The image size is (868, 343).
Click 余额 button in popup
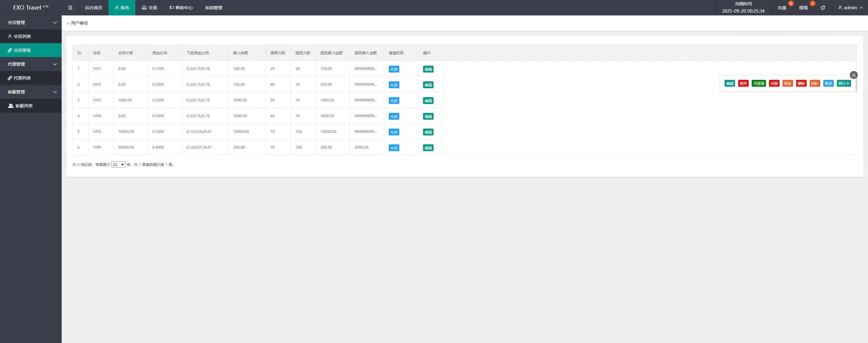point(774,83)
